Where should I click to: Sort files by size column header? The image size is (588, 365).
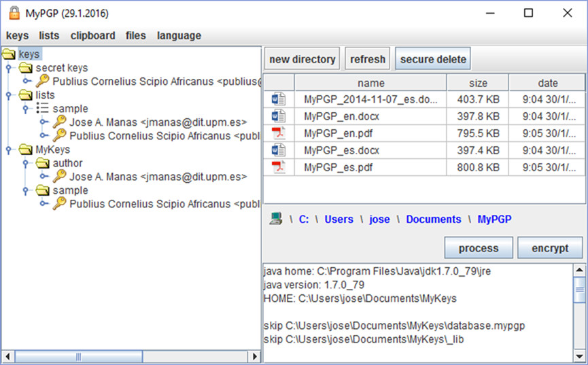pyautogui.click(x=478, y=83)
